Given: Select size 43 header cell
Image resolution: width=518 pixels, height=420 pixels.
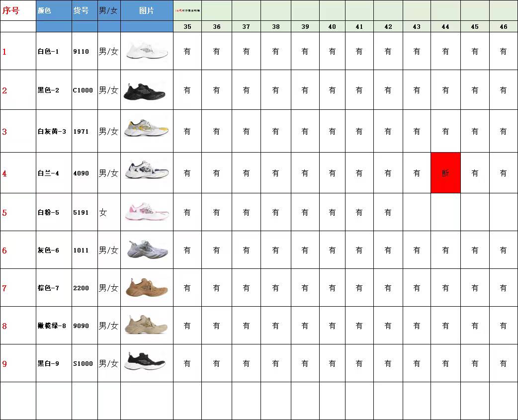Looking at the screenshot, I should pos(417,27).
